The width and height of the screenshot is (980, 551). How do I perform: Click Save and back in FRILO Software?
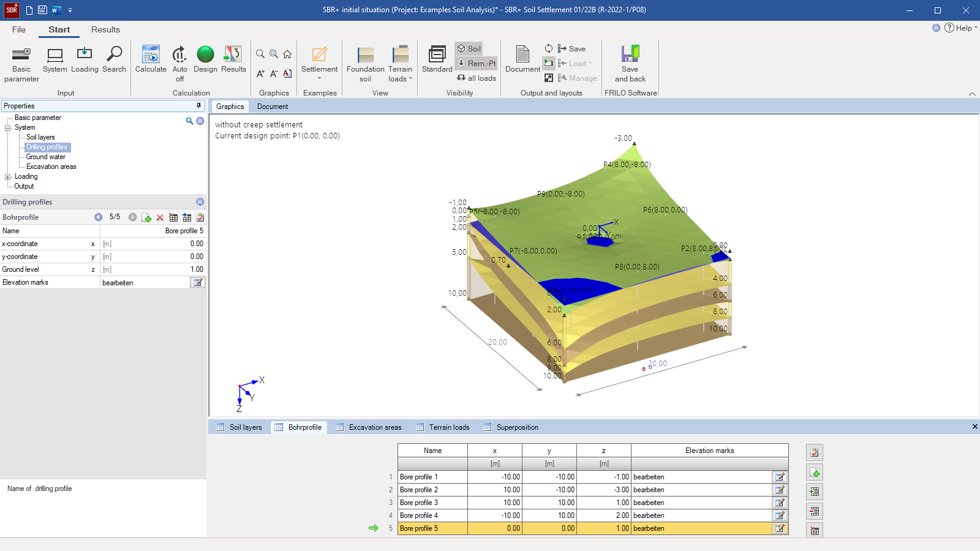click(630, 64)
